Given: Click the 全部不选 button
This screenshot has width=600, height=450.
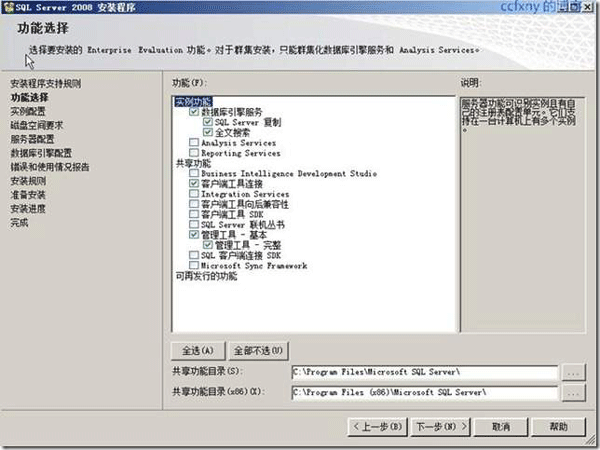Looking at the screenshot, I should (258, 351).
